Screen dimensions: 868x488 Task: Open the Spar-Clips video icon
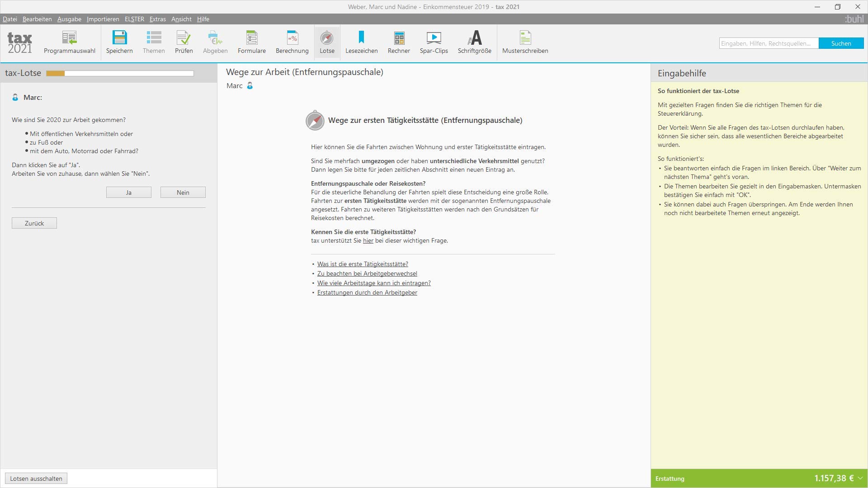tap(434, 42)
